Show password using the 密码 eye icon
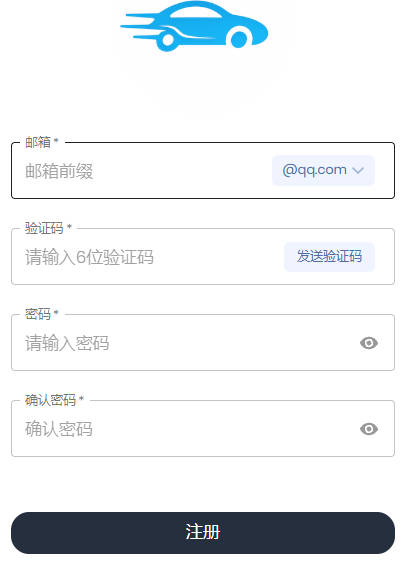 (369, 343)
